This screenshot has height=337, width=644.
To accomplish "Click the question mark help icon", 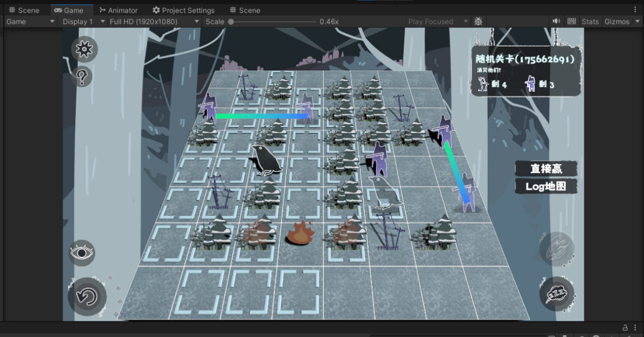I will tap(83, 76).
